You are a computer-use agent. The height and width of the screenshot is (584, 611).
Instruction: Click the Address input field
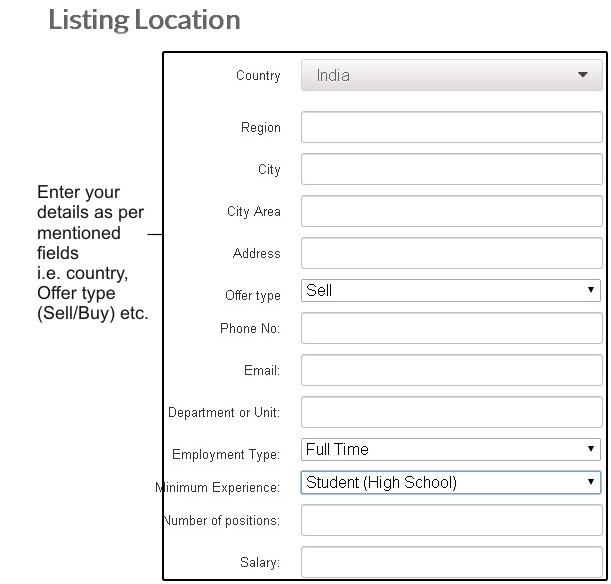[x=451, y=253]
